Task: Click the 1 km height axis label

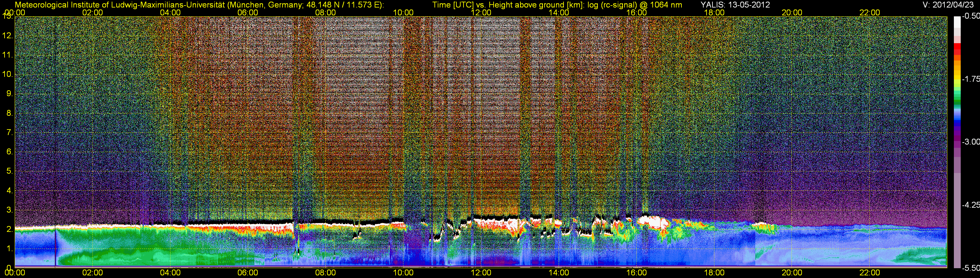Action: [9, 249]
